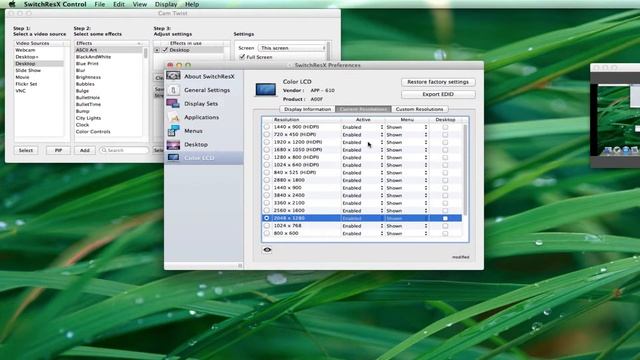This screenshot has width=640, height=360.
Task: Open the Menu dropdown for 3360 x 2100
Action: point(407,203)
